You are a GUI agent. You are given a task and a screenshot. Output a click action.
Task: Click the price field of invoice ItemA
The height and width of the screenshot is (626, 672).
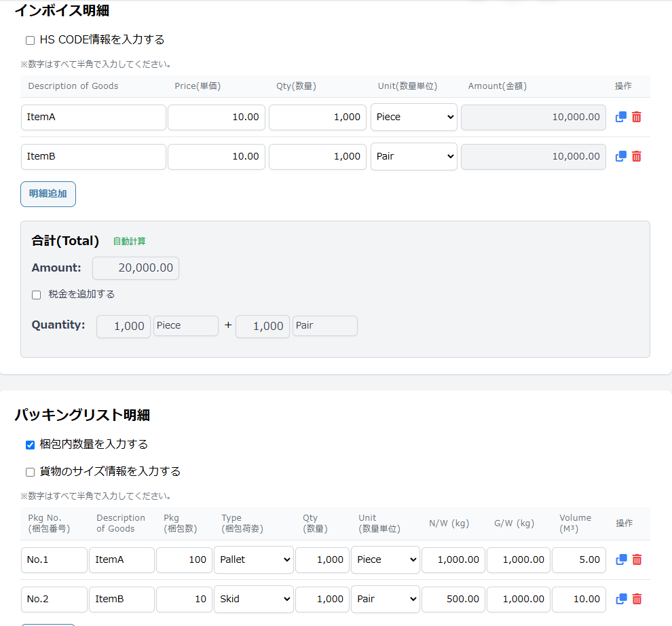tap(217, 117)
